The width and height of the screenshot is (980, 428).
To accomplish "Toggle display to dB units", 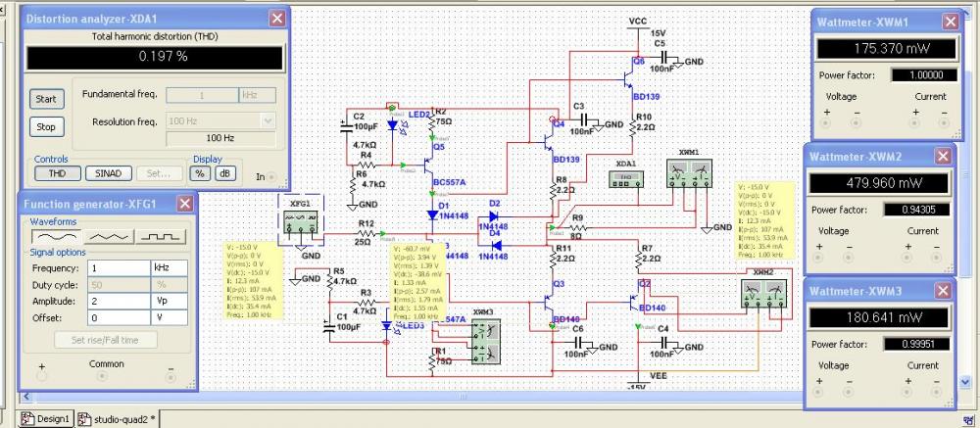I will [225, 173].
